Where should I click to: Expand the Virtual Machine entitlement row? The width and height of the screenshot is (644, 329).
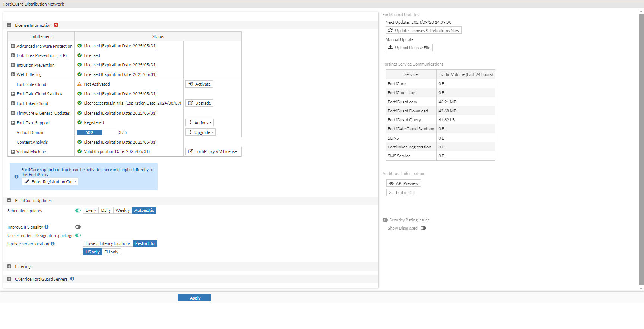pyautogui.click(x=13, y=152)
